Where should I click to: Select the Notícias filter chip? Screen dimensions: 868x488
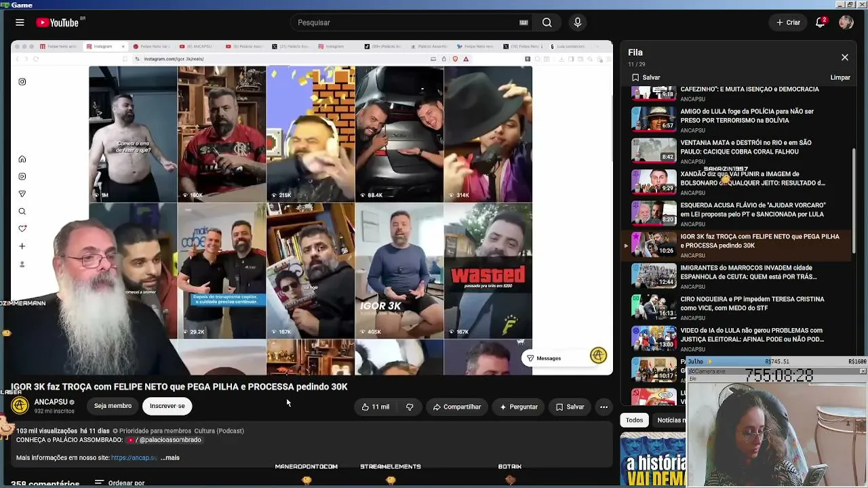[x=670, y=420]
